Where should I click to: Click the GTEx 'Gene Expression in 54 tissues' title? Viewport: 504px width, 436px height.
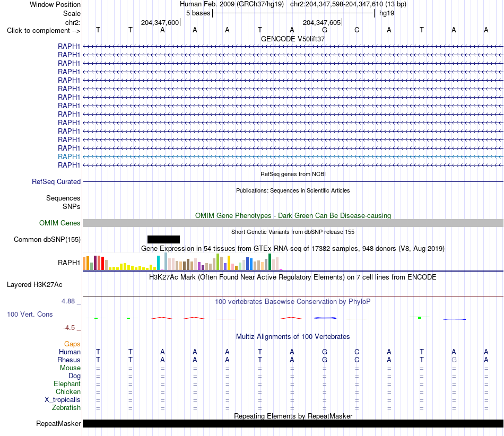click(293, 248)
